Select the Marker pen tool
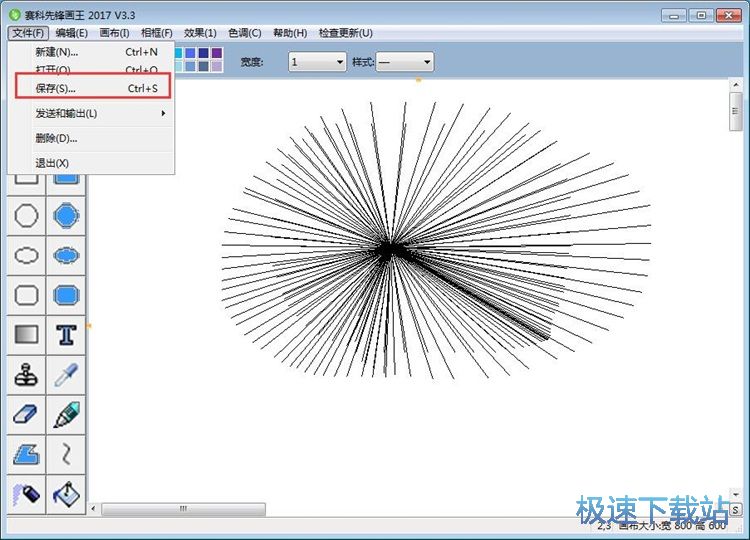The width and height of the screenshot is (750, 540). 67,414
